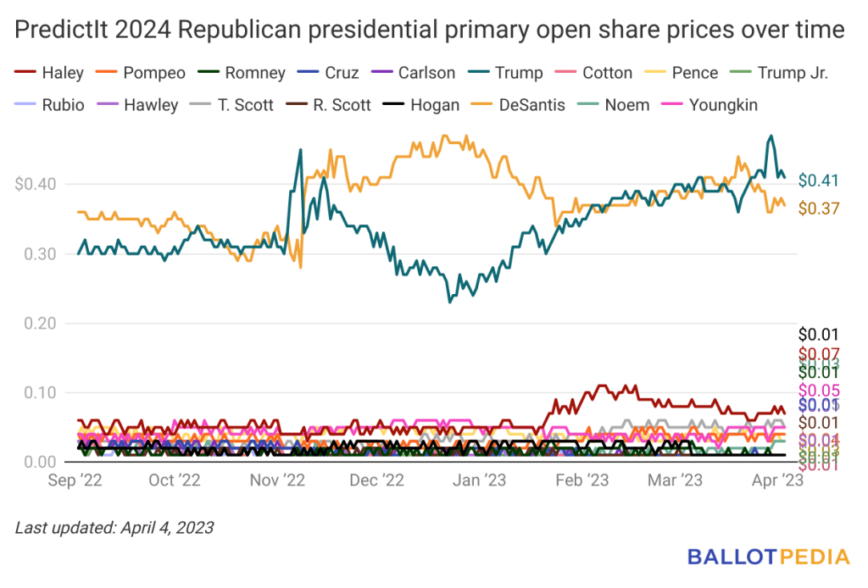
Task: Toggle the Trump series in legend
Action: pos(505,73)
